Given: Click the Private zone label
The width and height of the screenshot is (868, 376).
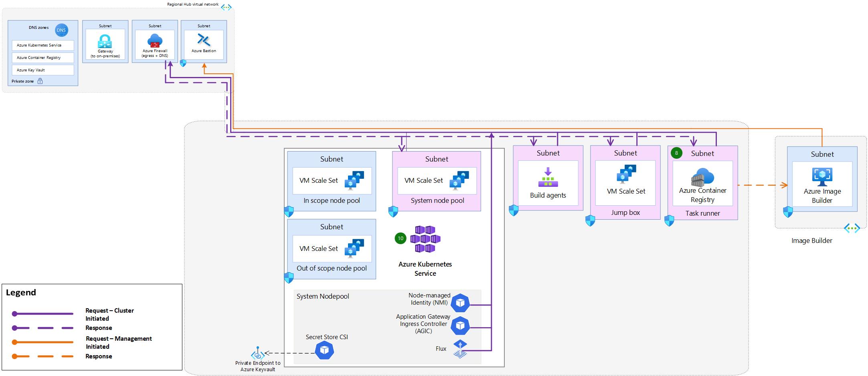Looking at the screenshot, I should 23,81.
